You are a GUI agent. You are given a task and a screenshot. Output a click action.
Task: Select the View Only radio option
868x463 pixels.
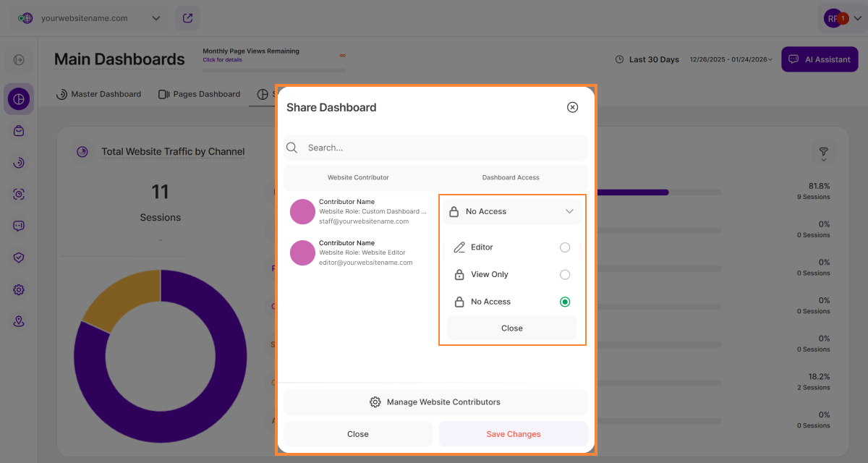tap(565, 275)
